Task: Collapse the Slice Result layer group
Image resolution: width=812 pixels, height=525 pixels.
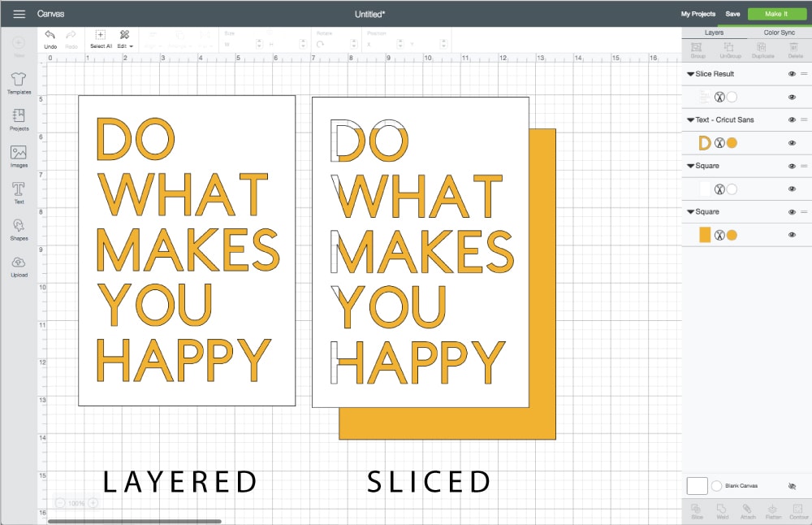Action: [x=690, y=74]
